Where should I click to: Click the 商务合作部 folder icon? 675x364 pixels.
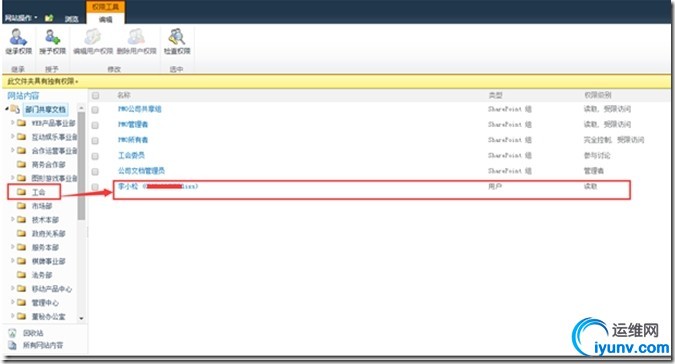click(22, 164)
